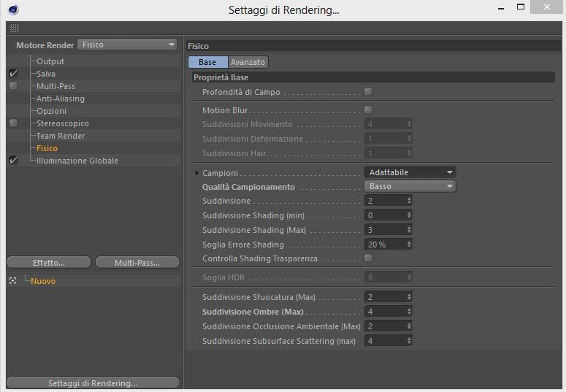The height and width of the screenshot is (392, 566).
Task: Click the Multi-Pass... button
Action: pyautogui.click(x=137, y=262)
